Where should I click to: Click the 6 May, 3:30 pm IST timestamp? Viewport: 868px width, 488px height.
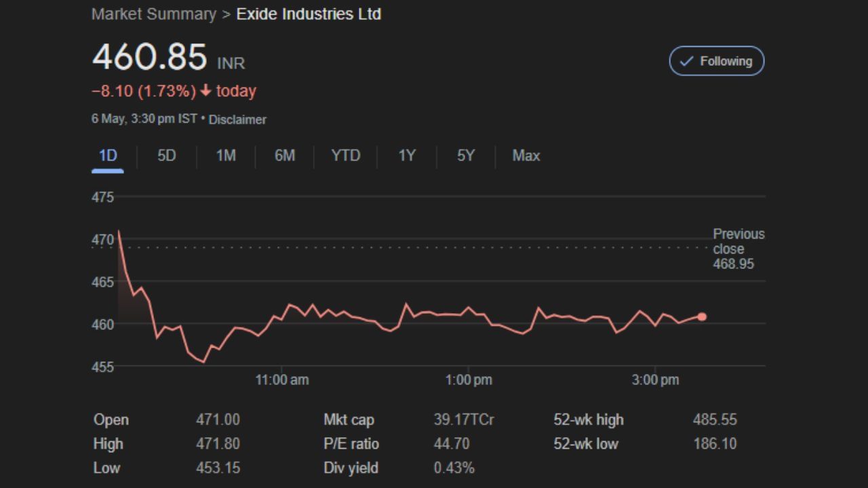[144, 119]
